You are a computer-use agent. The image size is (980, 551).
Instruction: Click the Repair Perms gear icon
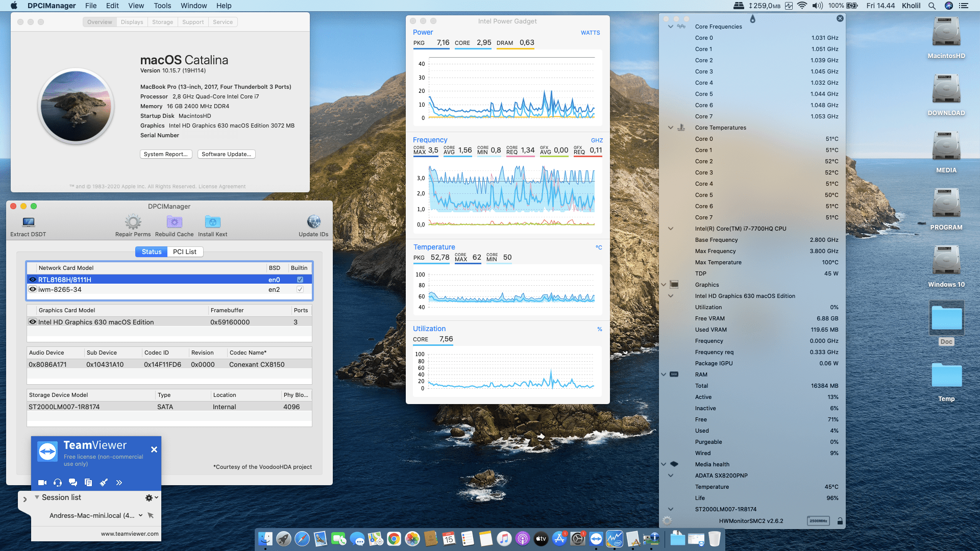click(133, 222)
